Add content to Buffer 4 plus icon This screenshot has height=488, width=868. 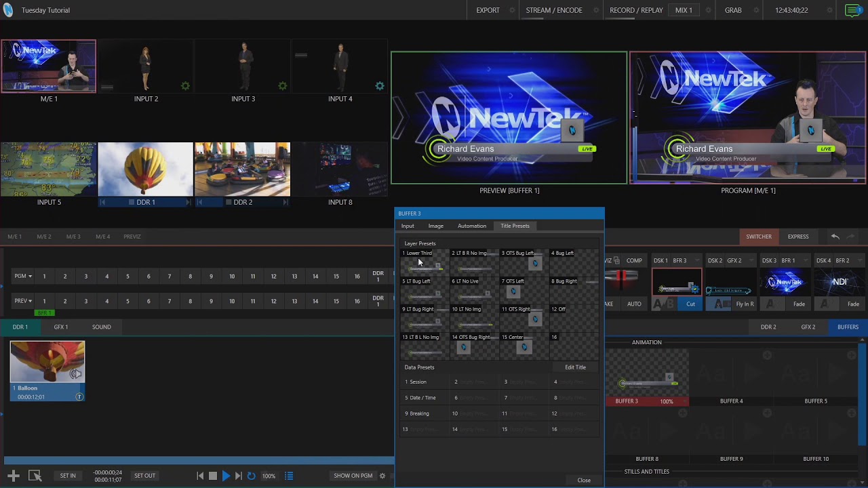pos(767,355)
